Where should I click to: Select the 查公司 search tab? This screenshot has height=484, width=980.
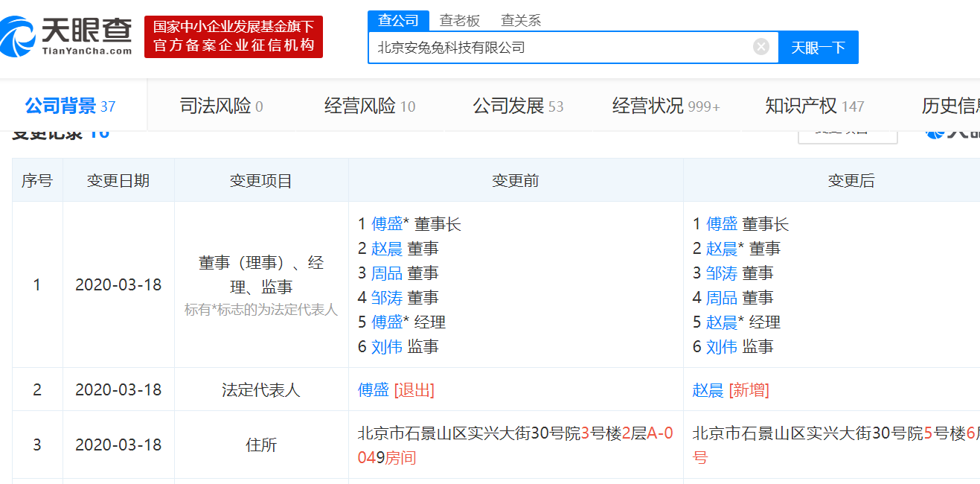[x=398, y=21]
